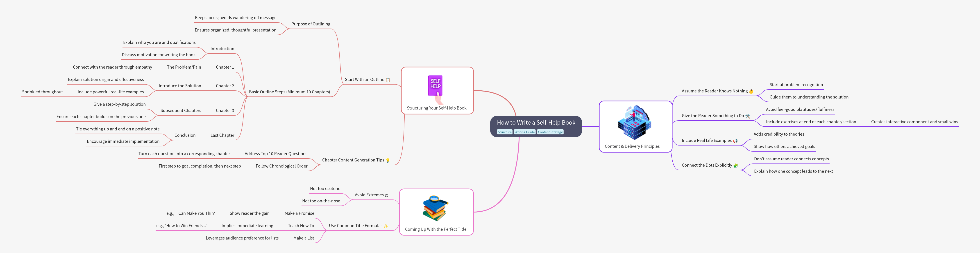Click sparkles emoji beside Use Common Title Formulas
980x253 pixels.
click(x=386, y=226)
